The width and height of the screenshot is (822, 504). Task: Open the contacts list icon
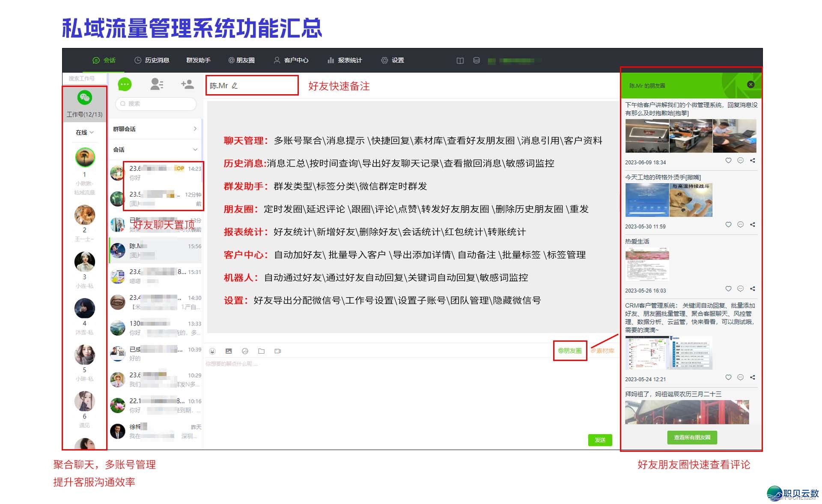(x=156, y=84)
